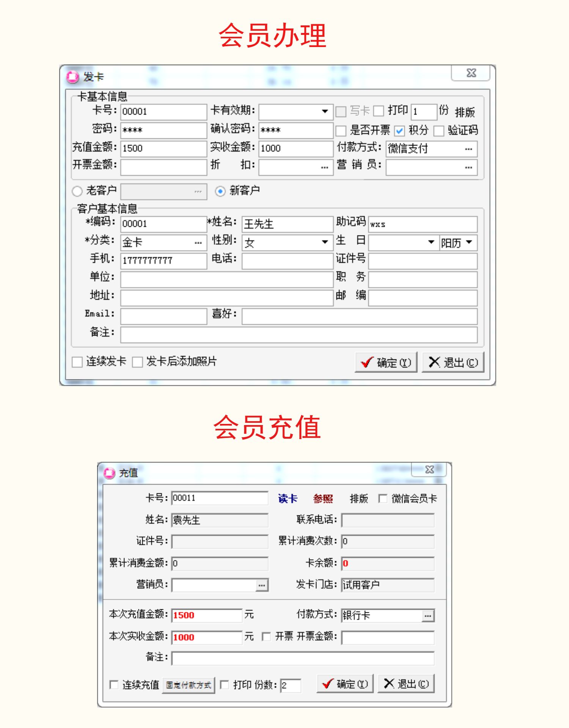The image size is (569, 728).
Task: Check the 微信会员卡 checkbox
Action: (x=383, y=498)
